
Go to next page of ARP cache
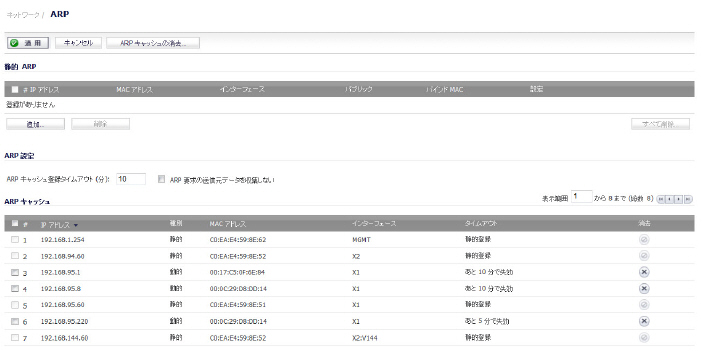(679, 199)
